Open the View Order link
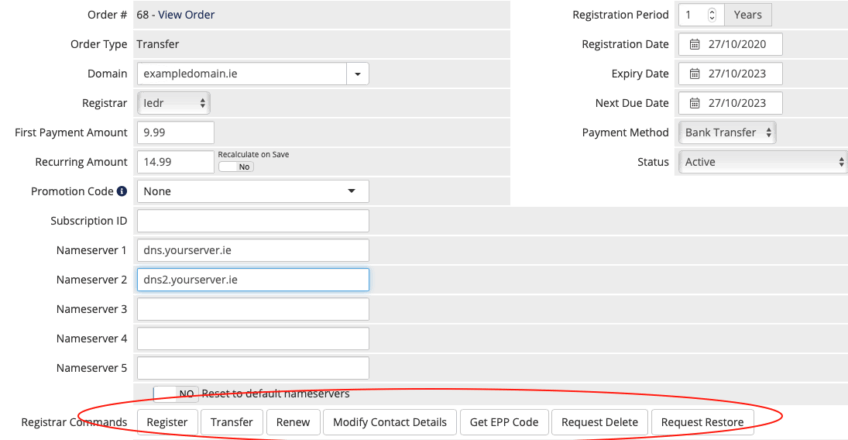 [x=186, y=15]
